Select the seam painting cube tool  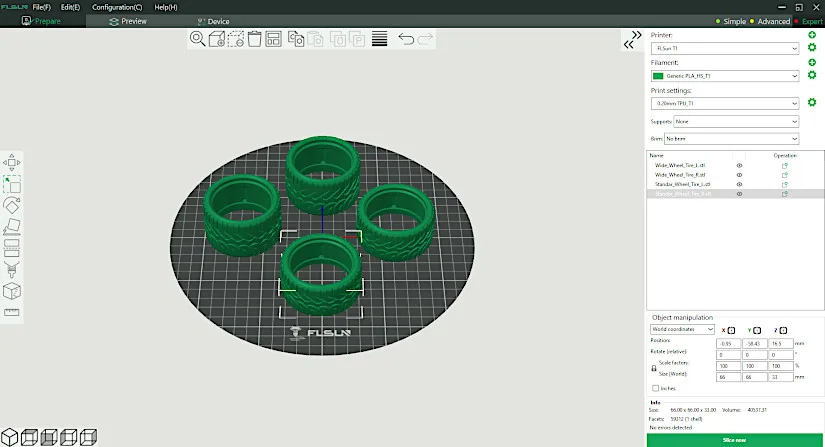click(12, 291)
